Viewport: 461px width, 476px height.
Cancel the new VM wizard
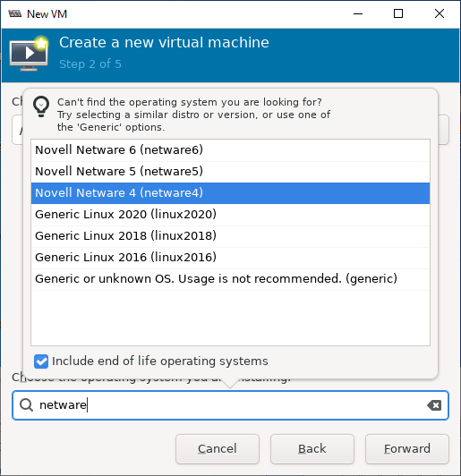pyautogui.click(x=218, y=449)
